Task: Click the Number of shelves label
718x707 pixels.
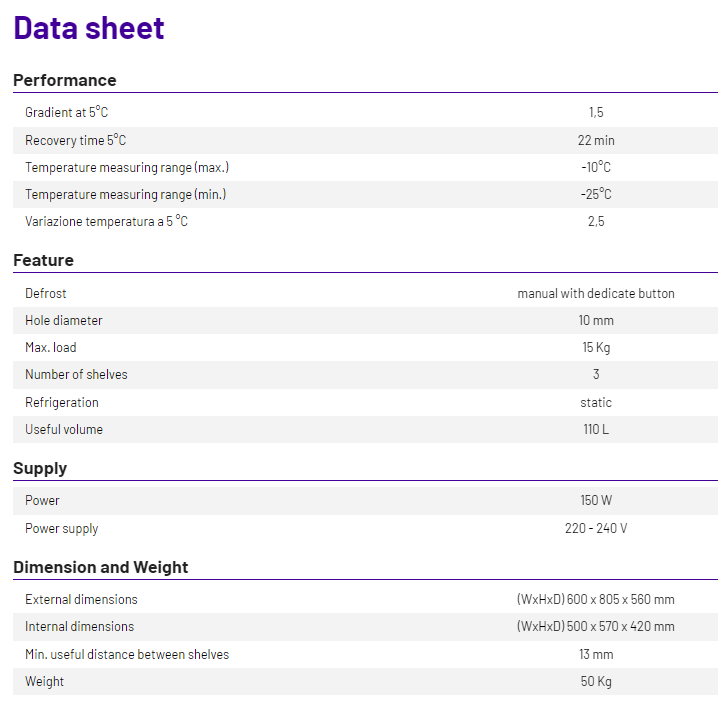Action: coord(76,374)
